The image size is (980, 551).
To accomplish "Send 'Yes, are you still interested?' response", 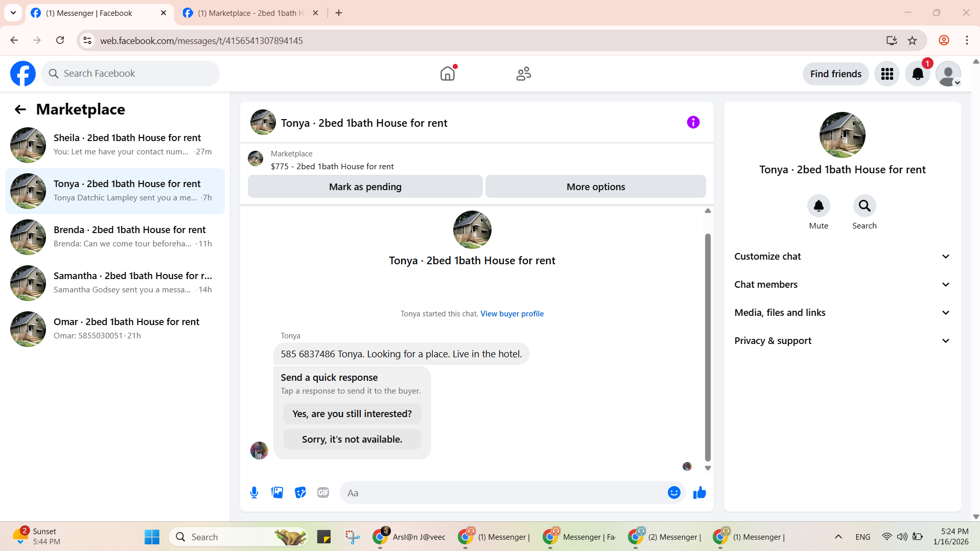I will (352, 414).
